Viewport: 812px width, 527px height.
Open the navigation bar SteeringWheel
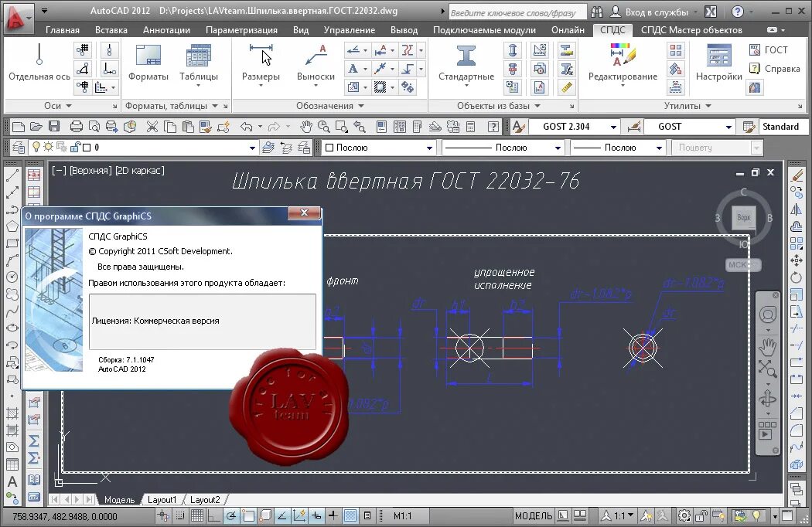point(767,314)
